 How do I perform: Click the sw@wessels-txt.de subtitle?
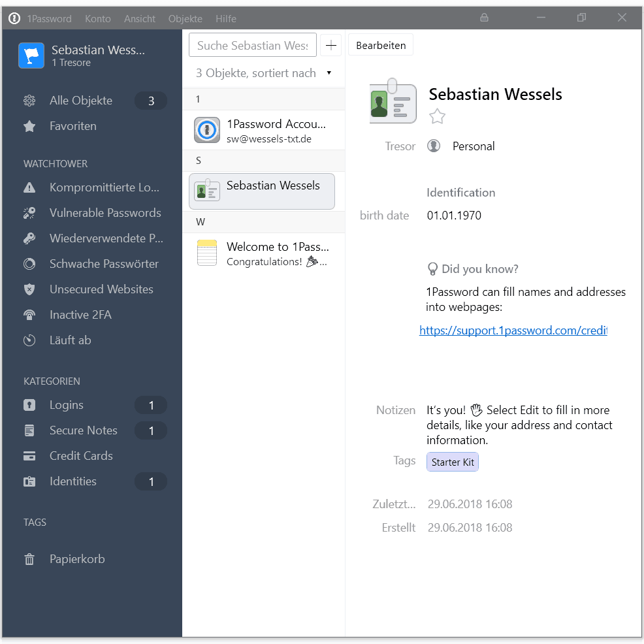(x=269, y=139)
